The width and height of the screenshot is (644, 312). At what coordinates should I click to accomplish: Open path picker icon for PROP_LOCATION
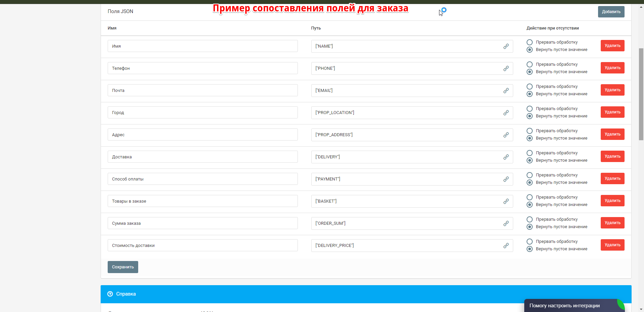click(506, 113)
